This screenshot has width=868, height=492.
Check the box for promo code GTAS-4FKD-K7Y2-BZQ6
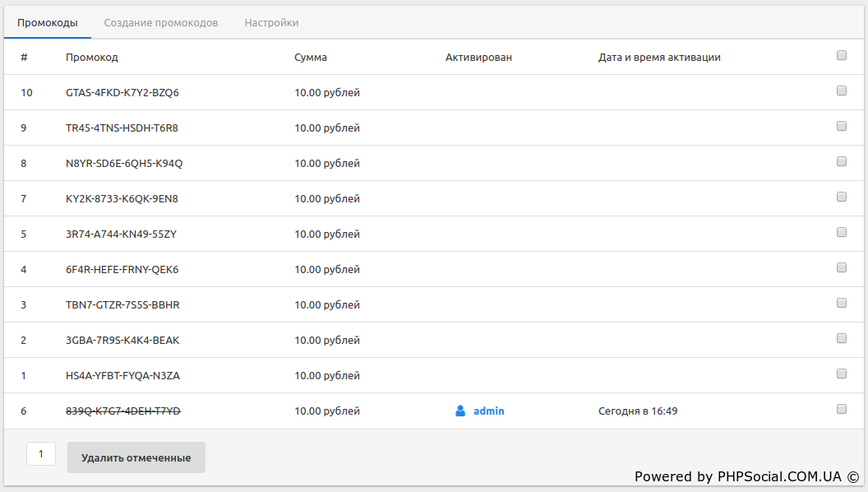[841, 91]
